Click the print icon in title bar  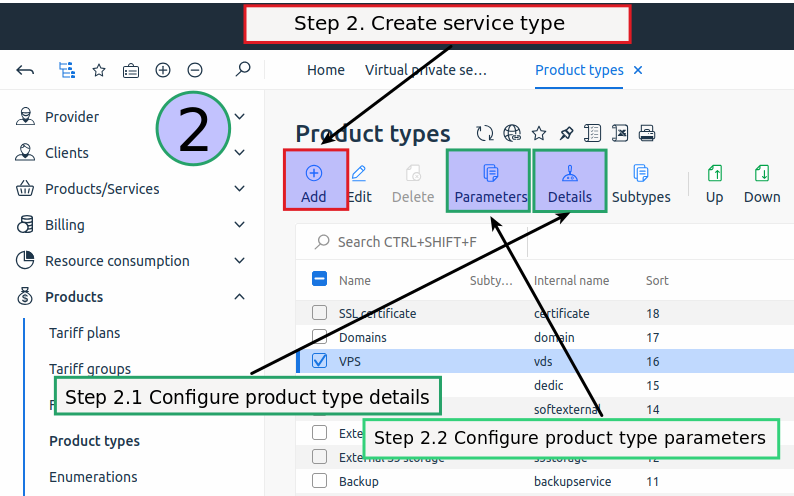click(x=647, y=134)
